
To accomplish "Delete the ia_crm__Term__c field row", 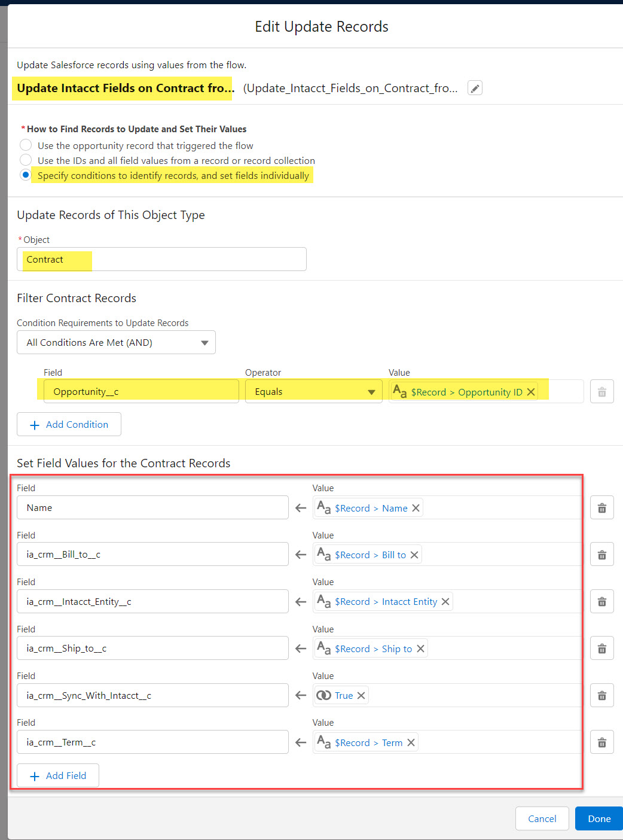I will [x=601, y=742].
